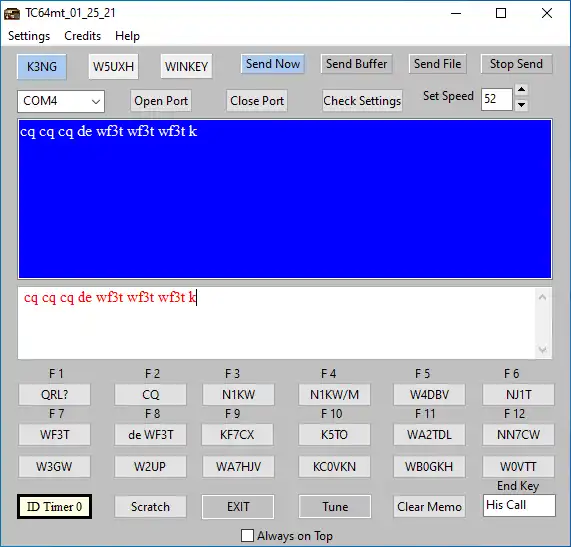Click the KC0VKN memory button

334,467
